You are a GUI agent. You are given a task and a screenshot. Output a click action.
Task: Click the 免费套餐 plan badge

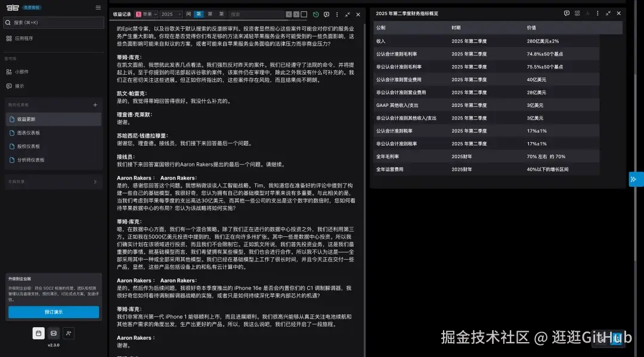pos(32,7)
